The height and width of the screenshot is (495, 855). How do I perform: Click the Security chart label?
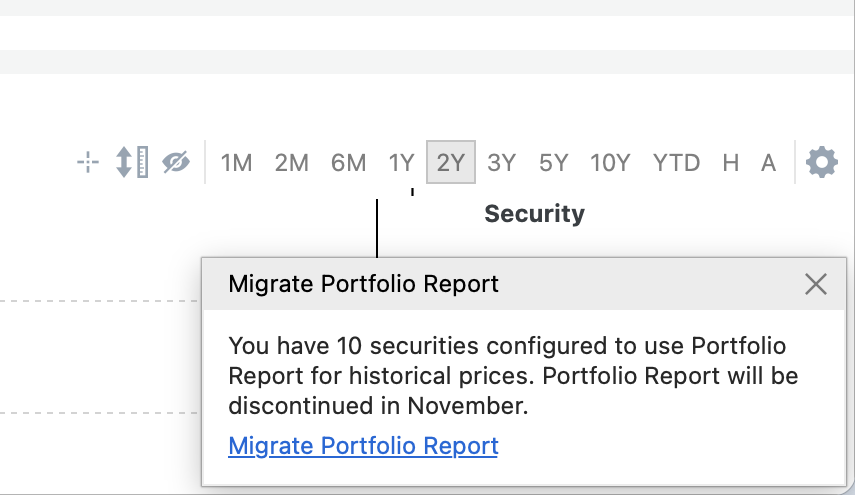point(534,213)
